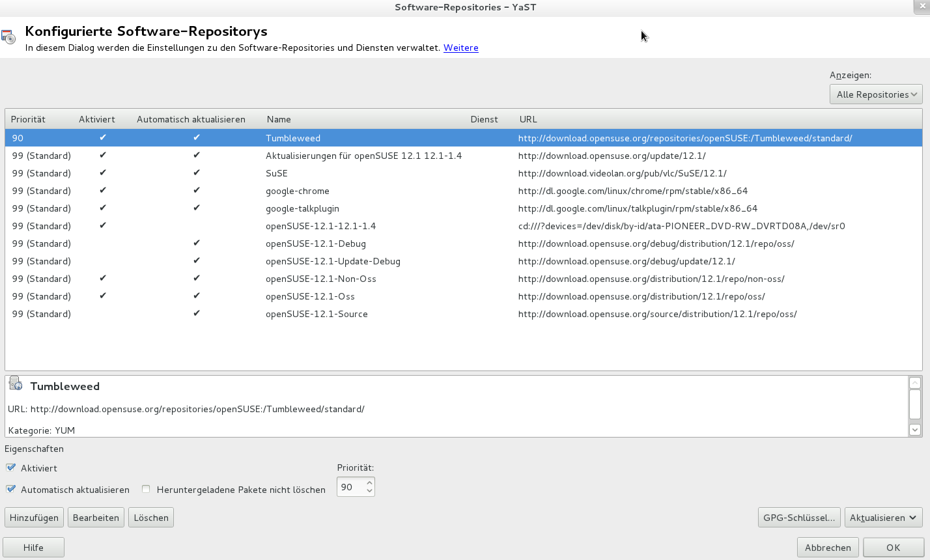This screenshot has width=930, height=560.
Task: Click the Priorität value field
Action: (x=350, y=487)
